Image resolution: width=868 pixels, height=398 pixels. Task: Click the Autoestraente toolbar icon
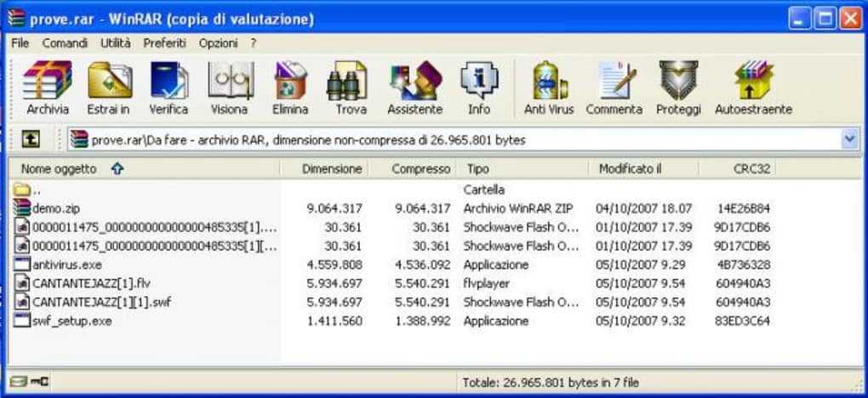point(753,80)
